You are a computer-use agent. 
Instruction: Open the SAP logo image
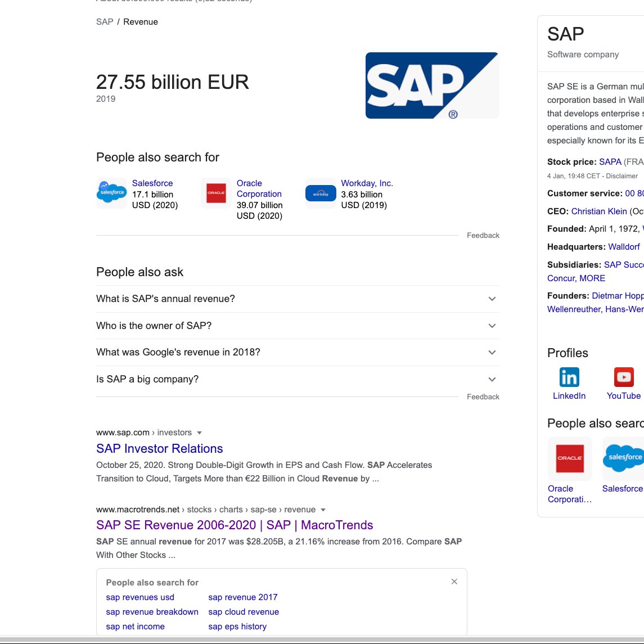tap(432, 85)
